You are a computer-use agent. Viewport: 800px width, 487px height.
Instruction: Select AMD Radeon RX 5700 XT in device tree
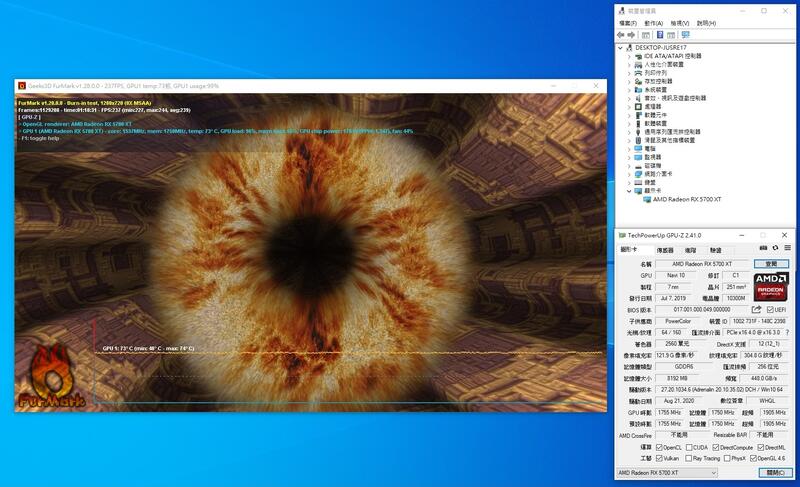[687, 199]
